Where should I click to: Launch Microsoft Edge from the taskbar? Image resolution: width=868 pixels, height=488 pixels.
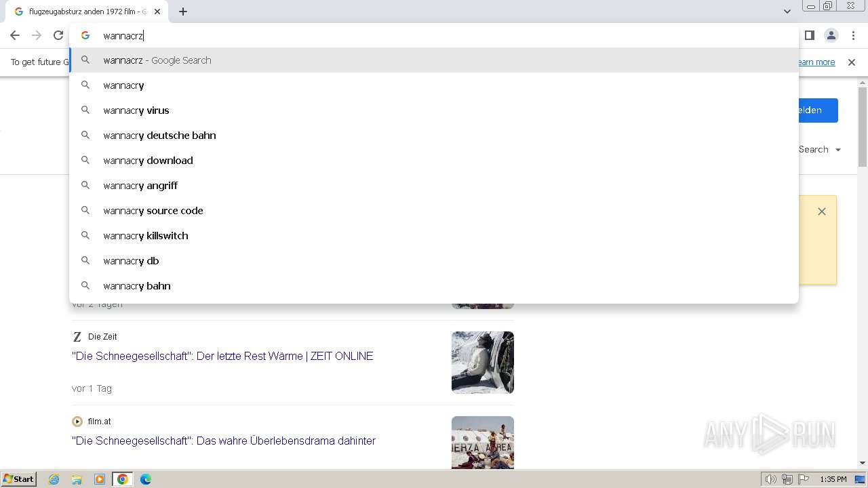[x=146, y=479]
